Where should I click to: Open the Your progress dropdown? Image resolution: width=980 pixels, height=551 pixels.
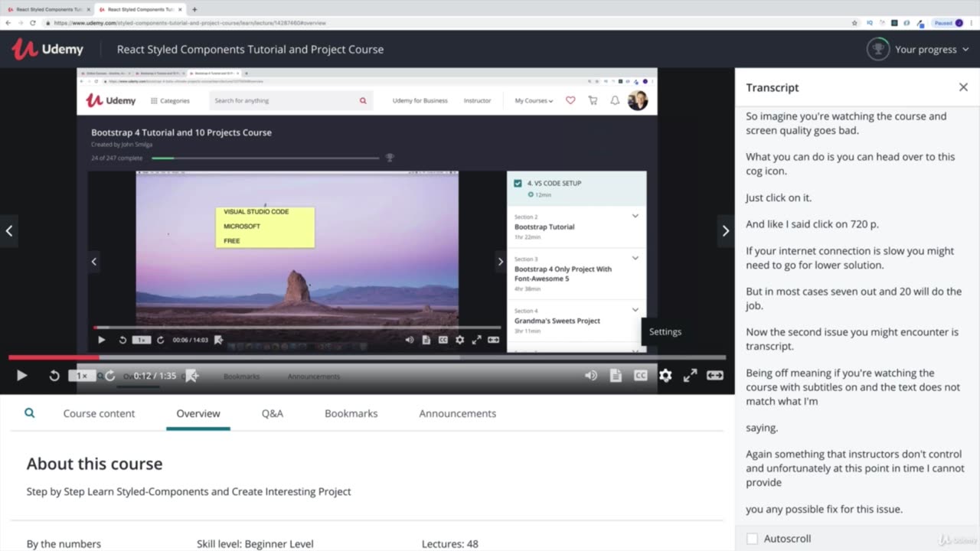click(x=932, y=49)
